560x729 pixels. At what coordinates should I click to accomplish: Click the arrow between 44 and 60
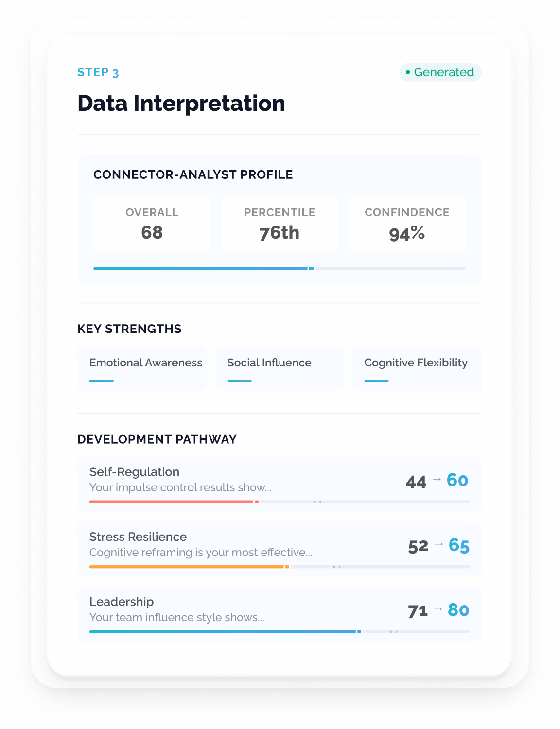point(437,479)
